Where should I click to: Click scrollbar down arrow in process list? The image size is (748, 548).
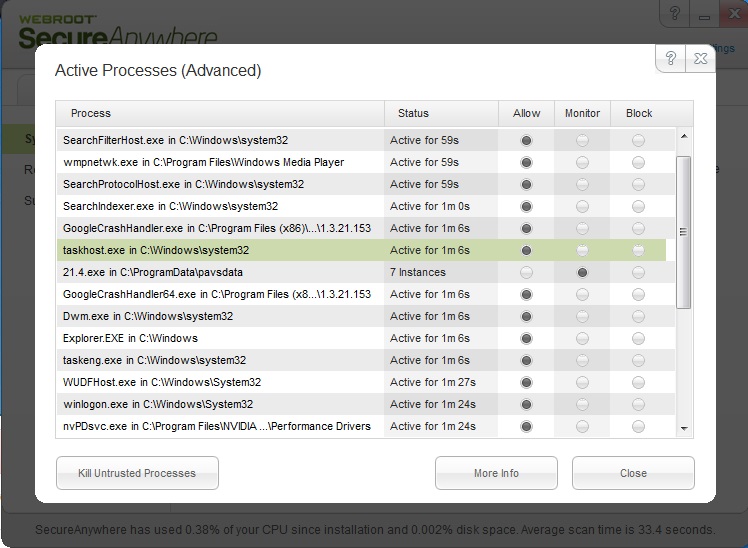coord(684,428)
